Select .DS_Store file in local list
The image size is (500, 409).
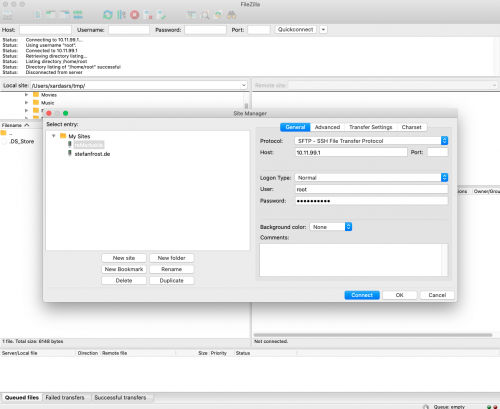(21, 141)
